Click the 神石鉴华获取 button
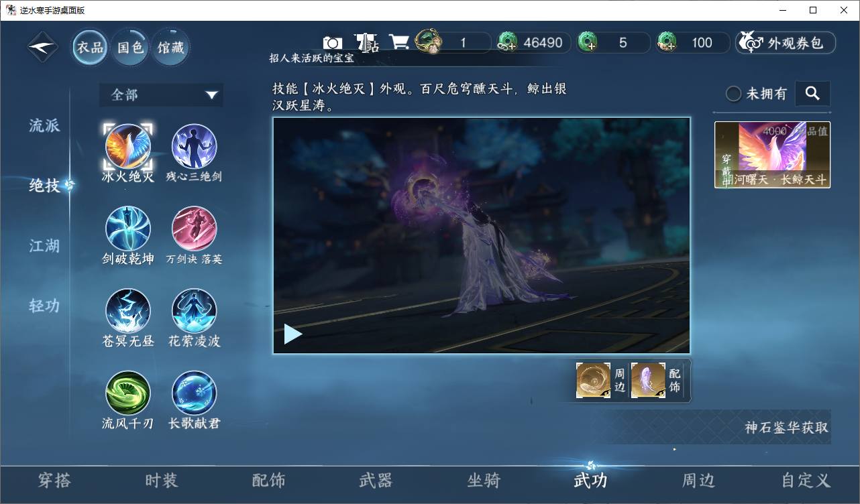The image size is (860, 504). 786,428
